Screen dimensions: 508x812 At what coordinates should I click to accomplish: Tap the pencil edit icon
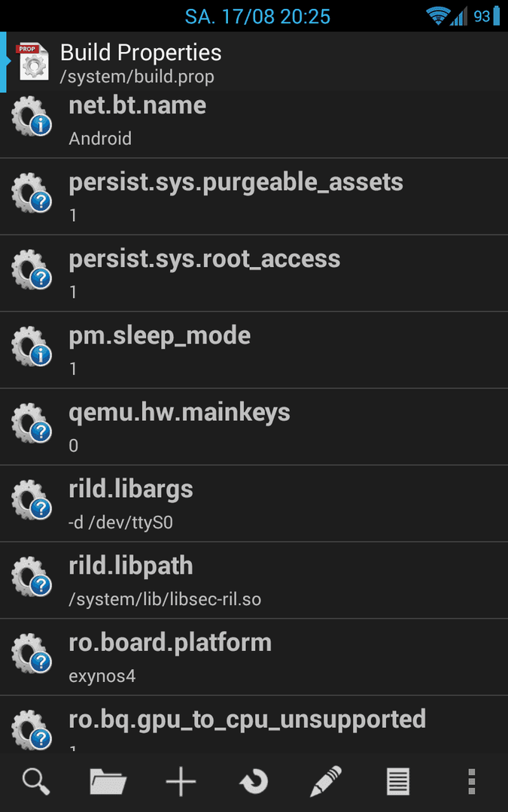click(x=326, y=781)
